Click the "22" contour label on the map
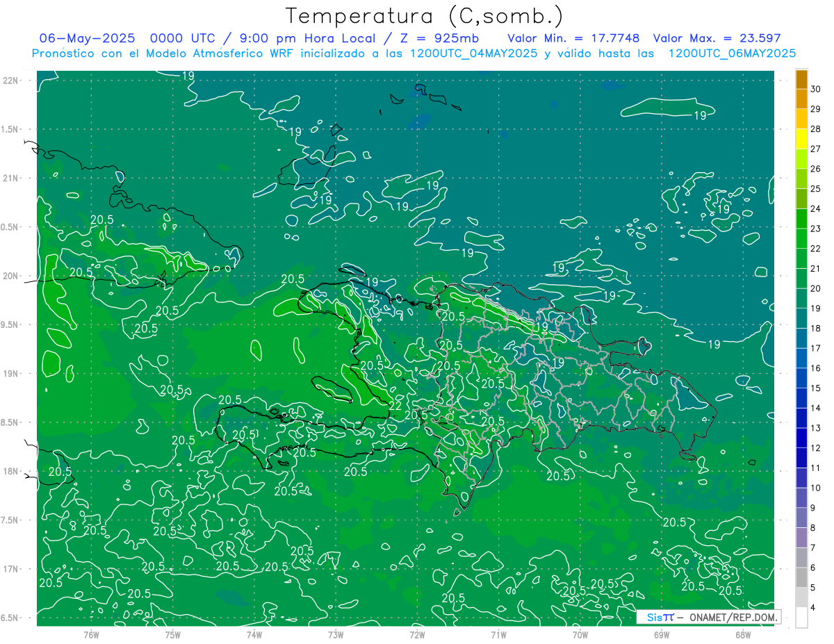Viewport: 834px width, 644px height. [x=395, y=406]
